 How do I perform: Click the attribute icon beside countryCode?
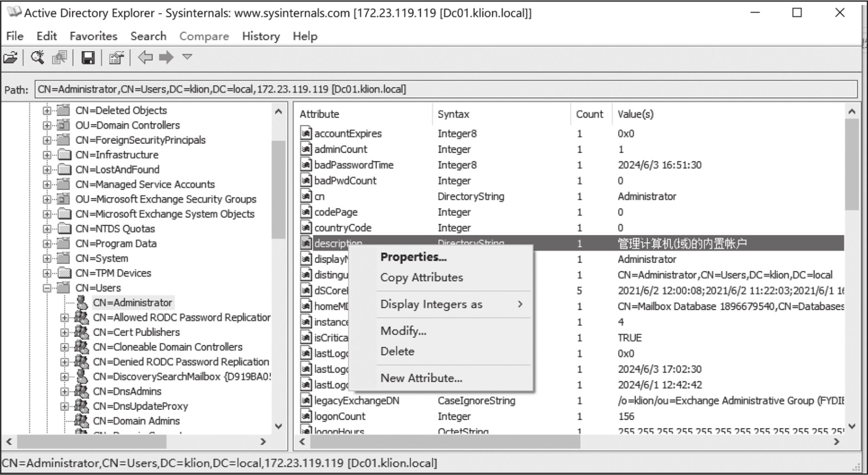click(306, 227)
